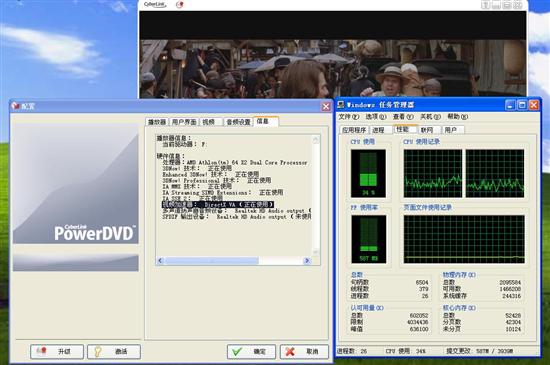Open the 帮助(H) menu in Task Manager
This screenshot has height=365, width=550.
tap(458, 117)
